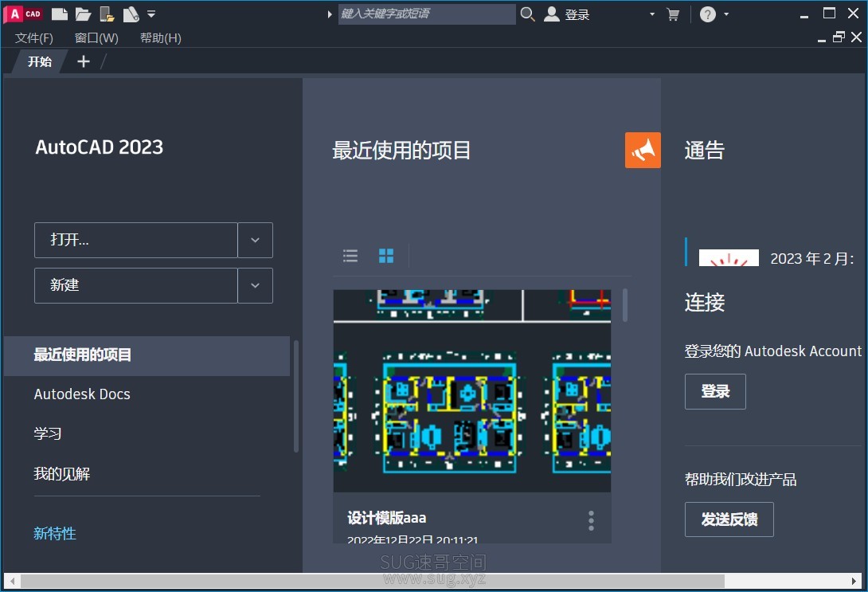Screen dimensions: 868x592
Task: Open the 帮助(H) menu
Action: pyautogui.click(x=161, y=37)
